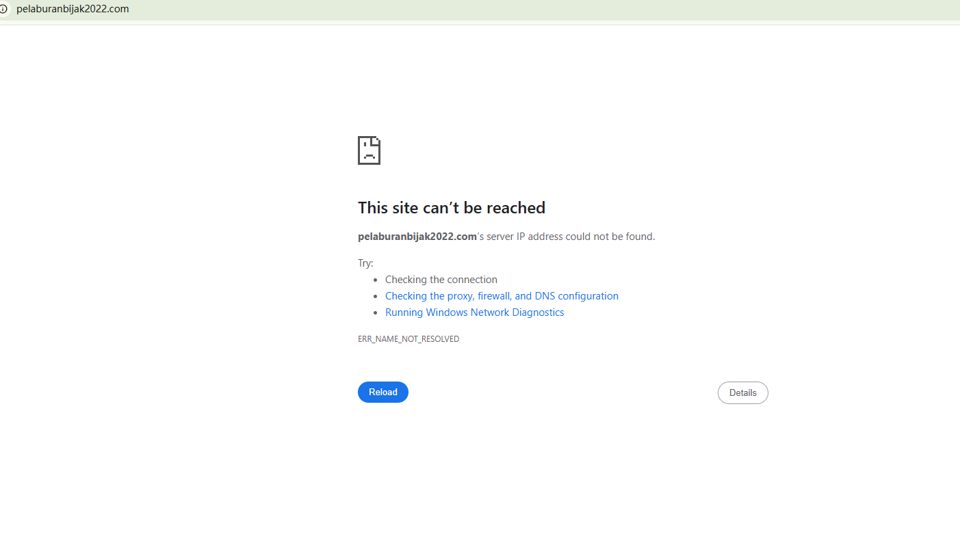This screenshot has height=560, width=960.
Task: Click the blue Reload button
Action: coord(383,392)
